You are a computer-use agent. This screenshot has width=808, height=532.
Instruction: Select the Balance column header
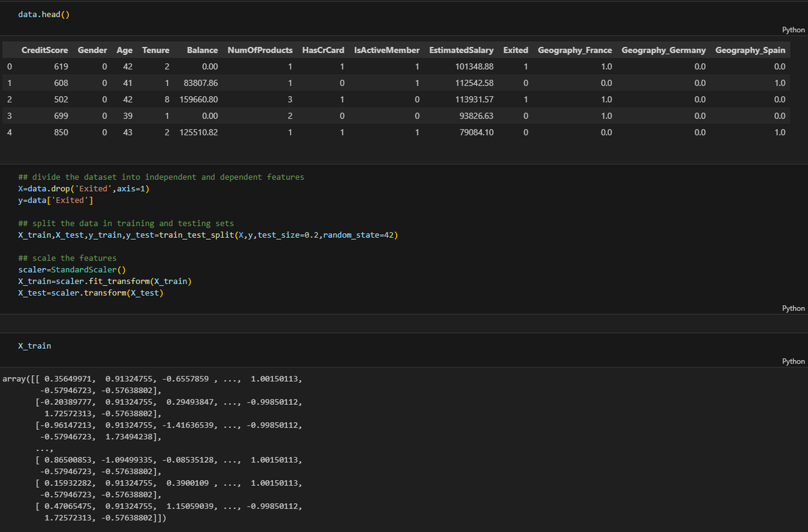pos(202,51)
